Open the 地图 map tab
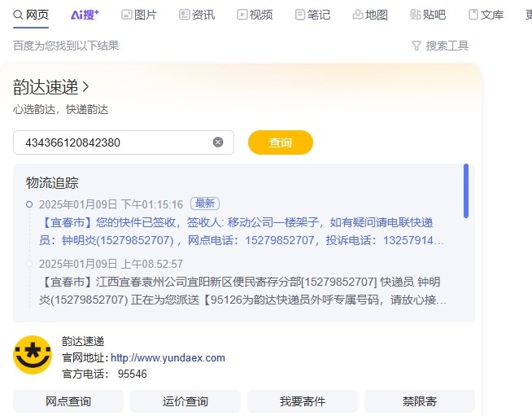The image size is (532, 416). click(370, 15)
